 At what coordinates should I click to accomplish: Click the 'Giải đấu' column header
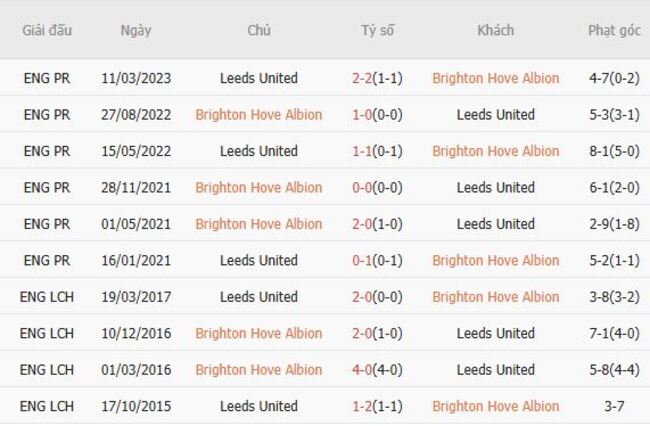pos(47,30)
